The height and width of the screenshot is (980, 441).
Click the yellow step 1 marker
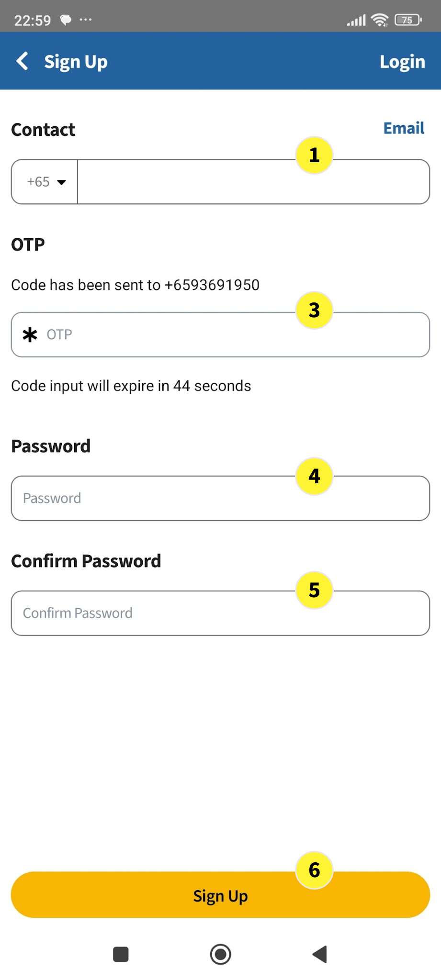pyautogui.click(x=314, y=155)
